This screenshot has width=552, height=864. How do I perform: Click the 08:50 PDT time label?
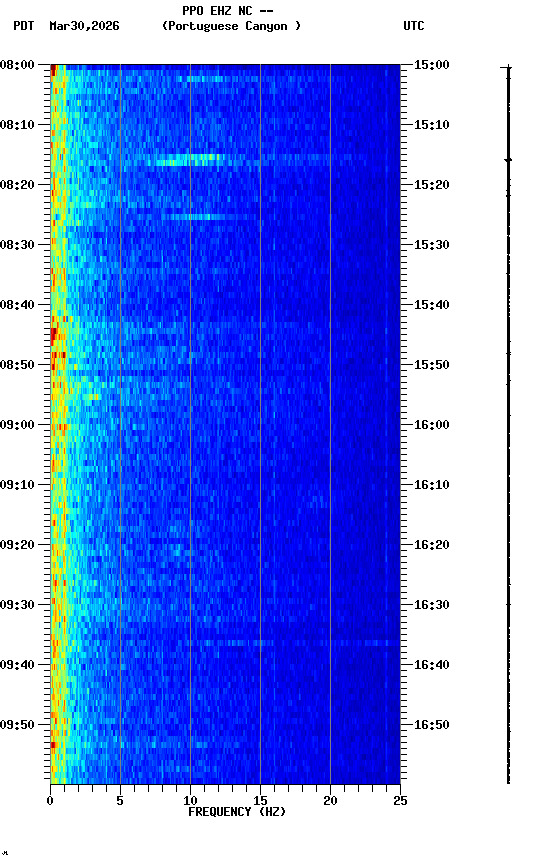[x=17, y=365]
